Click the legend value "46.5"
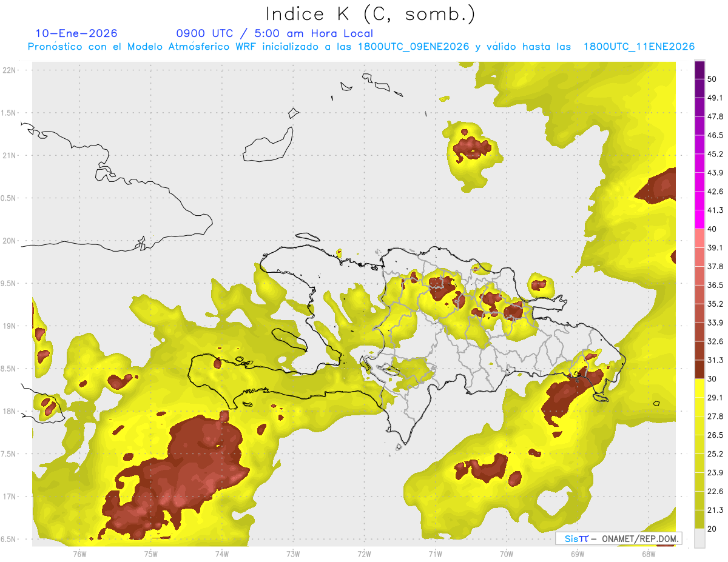 [715, 135]
